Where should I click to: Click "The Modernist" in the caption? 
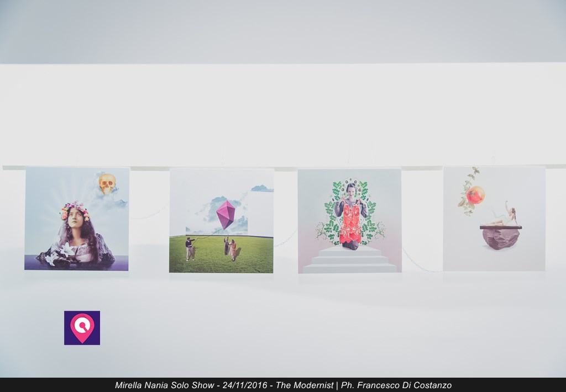[x=305, y=385]
